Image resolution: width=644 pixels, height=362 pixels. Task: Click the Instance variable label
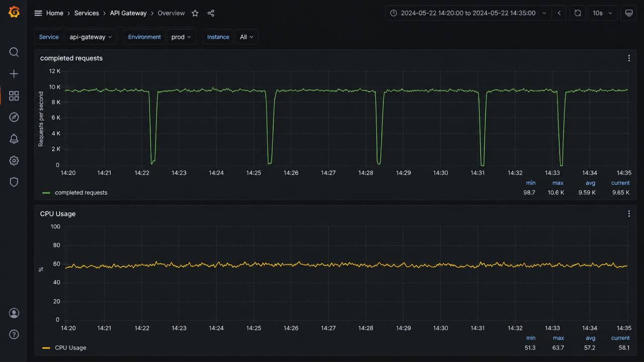[218, 37]
